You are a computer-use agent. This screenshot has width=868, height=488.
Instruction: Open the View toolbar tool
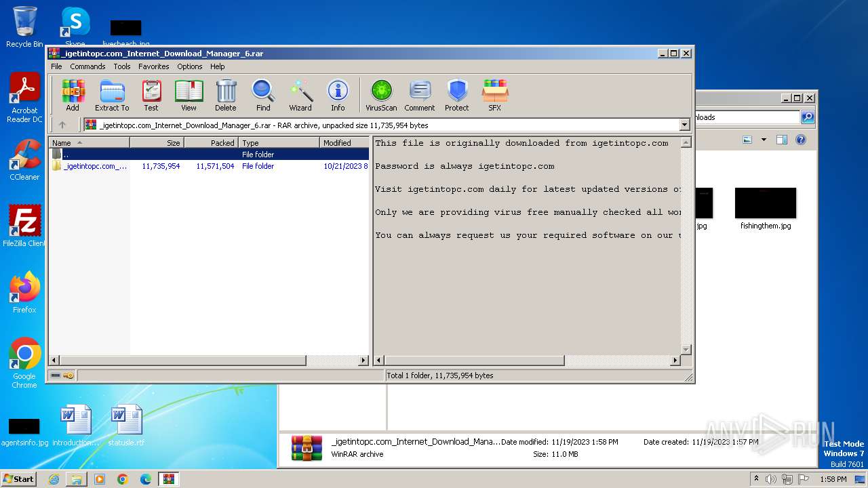tap(189, 96)
